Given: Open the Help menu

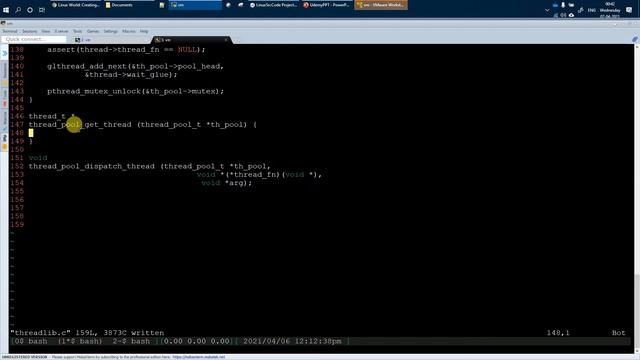Looking at the screenshot, I should point(144,31).
